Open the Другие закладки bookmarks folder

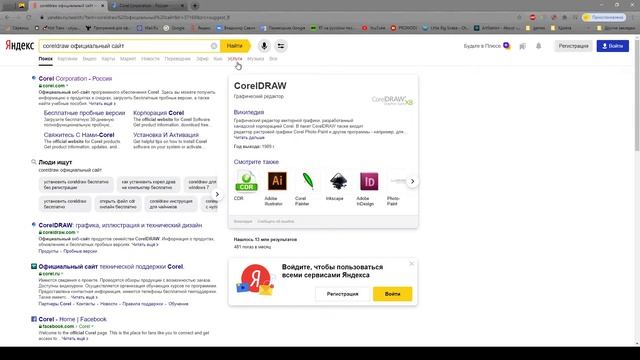point(616,28)
